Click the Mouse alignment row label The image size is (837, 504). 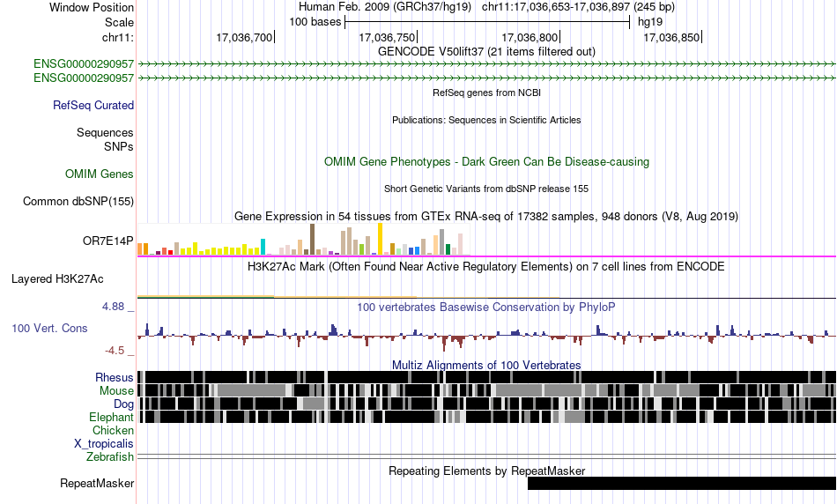pos(116,391)
